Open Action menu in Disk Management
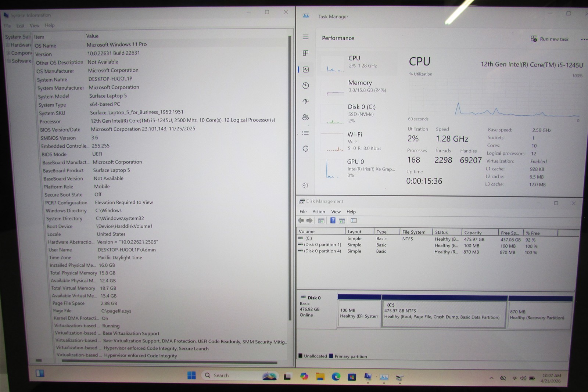Viewport: 588px width, 392px height. [319, 212]
